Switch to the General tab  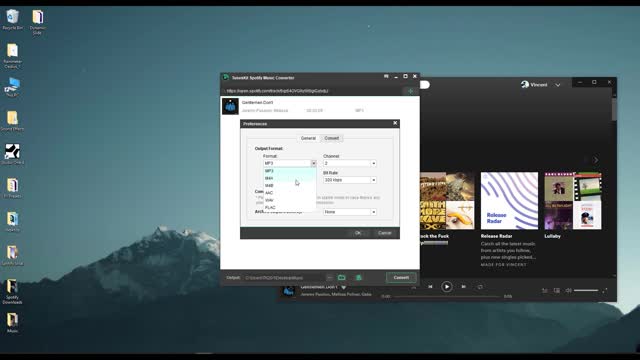(308, 138)
